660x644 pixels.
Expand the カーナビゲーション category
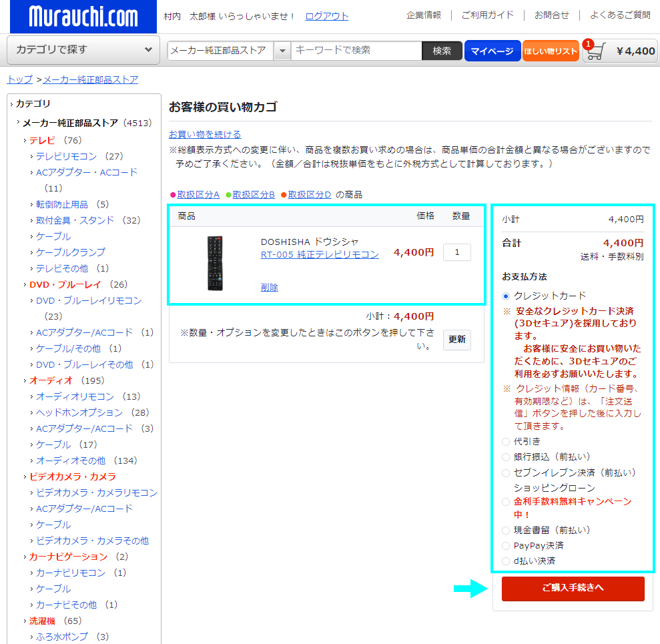68,557
